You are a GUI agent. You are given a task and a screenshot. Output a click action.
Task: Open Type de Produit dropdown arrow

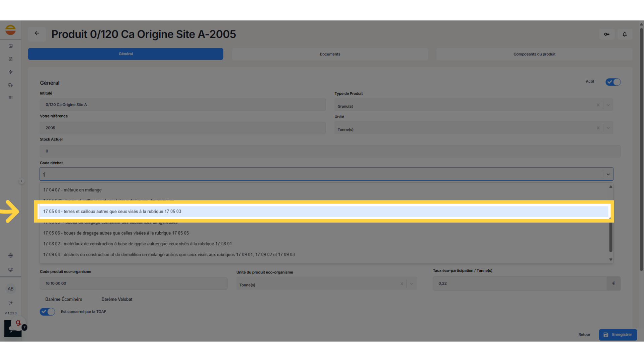[x=608, y=105]
